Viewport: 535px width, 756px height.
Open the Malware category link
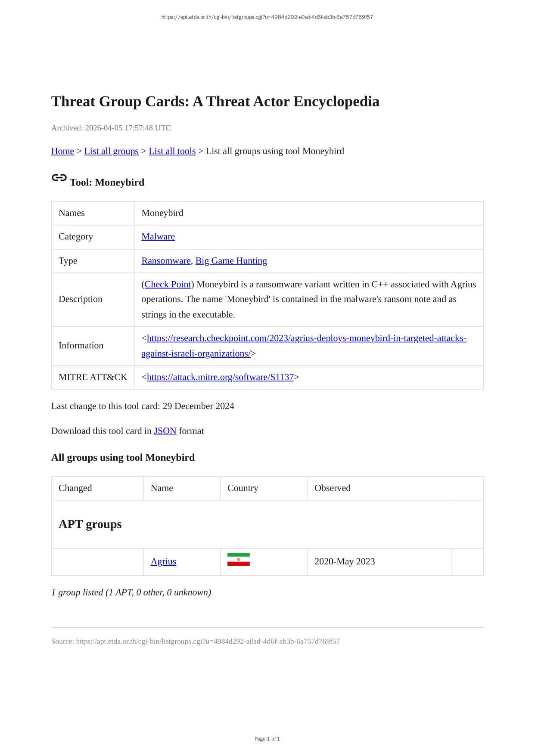tap(158, 237)
